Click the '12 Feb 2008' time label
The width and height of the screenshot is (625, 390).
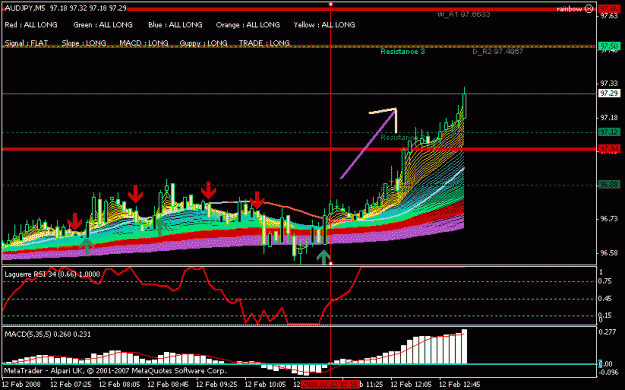[21, 384]
